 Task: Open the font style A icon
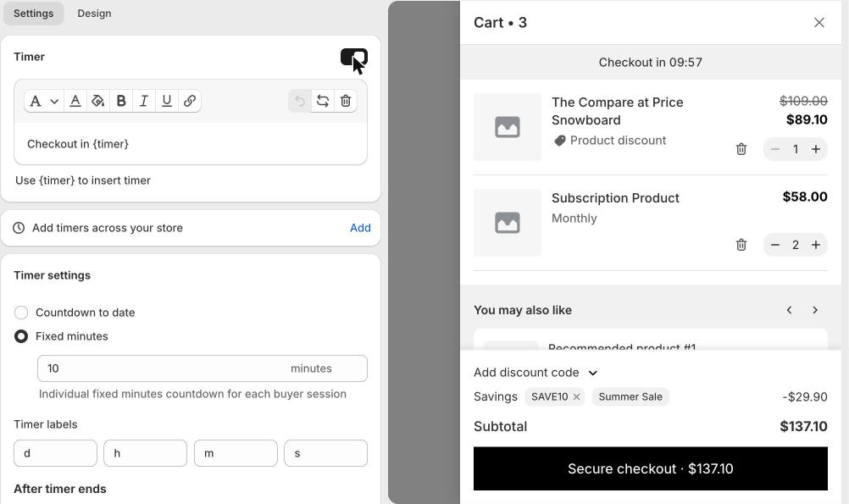point(36,102)
